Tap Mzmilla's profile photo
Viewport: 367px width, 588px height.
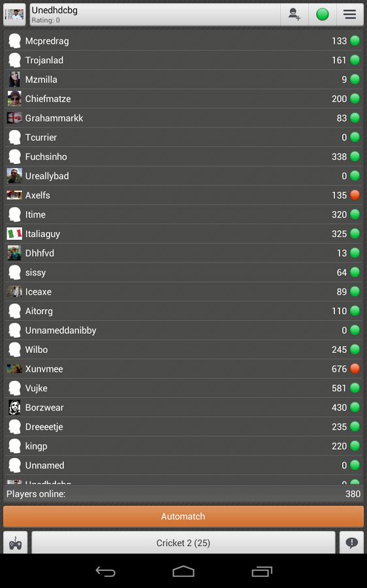[x=14, y=79]
